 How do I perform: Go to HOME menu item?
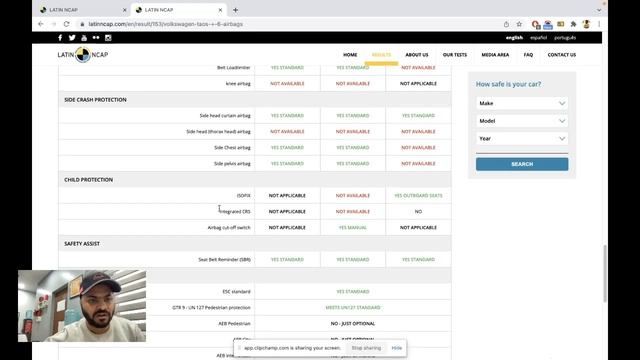tap(350, 55)
